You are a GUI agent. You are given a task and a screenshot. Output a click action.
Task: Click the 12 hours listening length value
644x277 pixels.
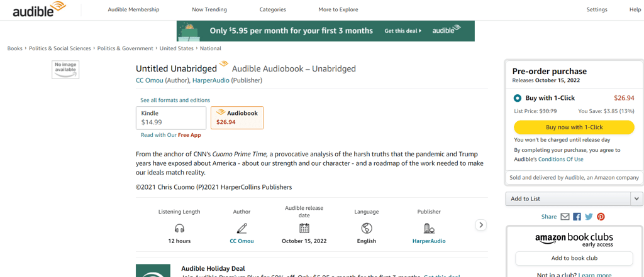coord(179,241)
